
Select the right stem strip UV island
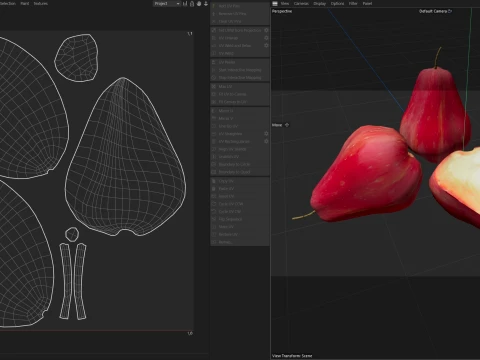[80, 281]
